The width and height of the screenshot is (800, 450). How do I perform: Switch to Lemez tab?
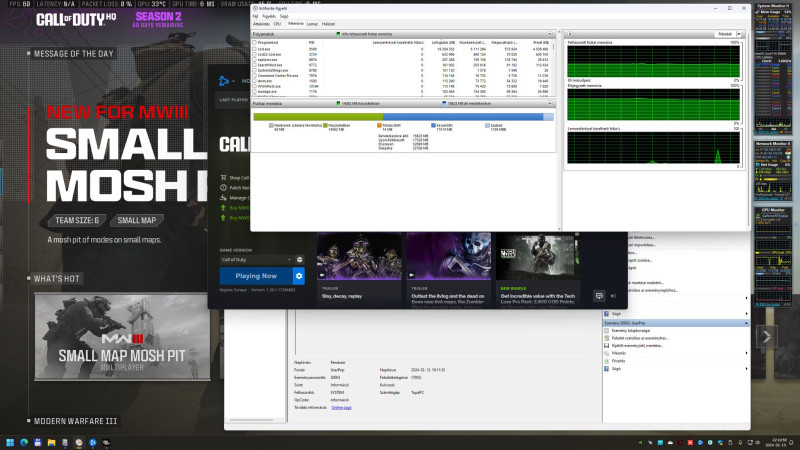coord(312,24)
